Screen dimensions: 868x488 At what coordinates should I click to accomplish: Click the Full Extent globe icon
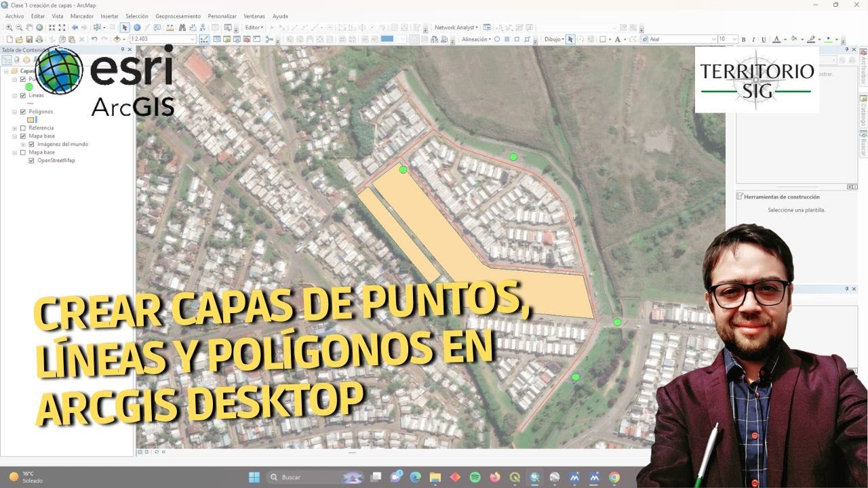(39, 28)
